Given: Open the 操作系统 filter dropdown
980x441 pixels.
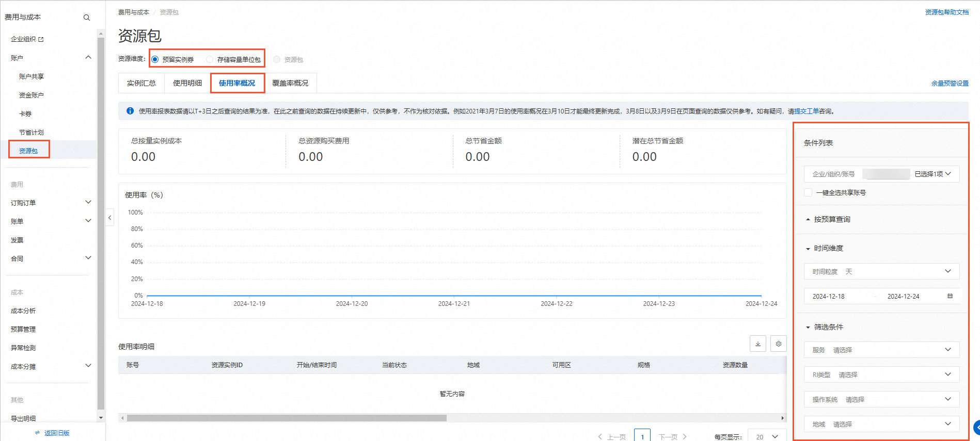Looking at the screenshot, I should [882, 399].
